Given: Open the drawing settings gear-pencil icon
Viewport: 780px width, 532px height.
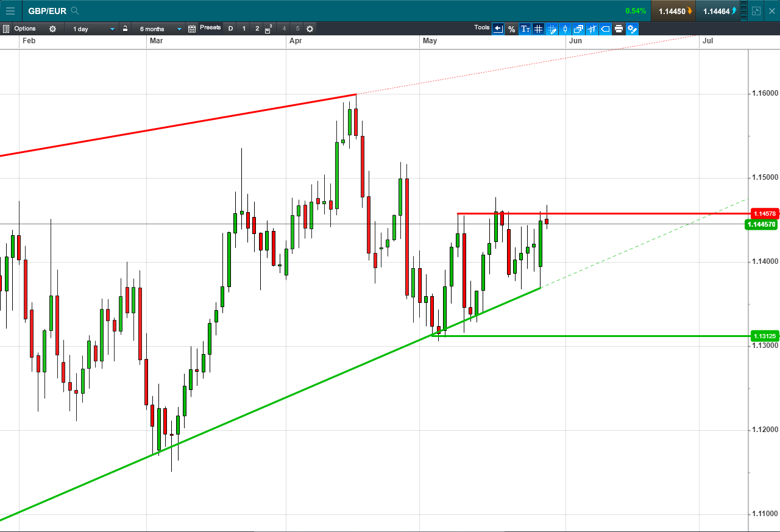Looking at the screenshot, I should [x=632, y=29].
